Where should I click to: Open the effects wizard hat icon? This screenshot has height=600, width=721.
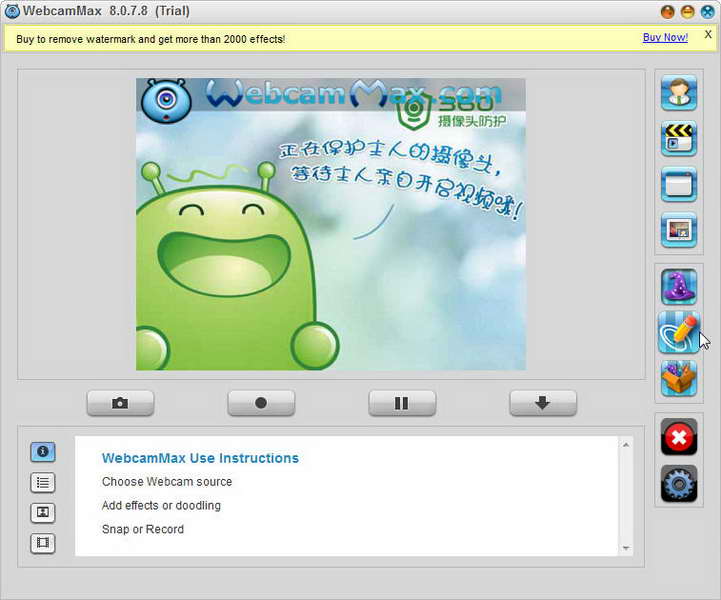(x=679, y=287)
